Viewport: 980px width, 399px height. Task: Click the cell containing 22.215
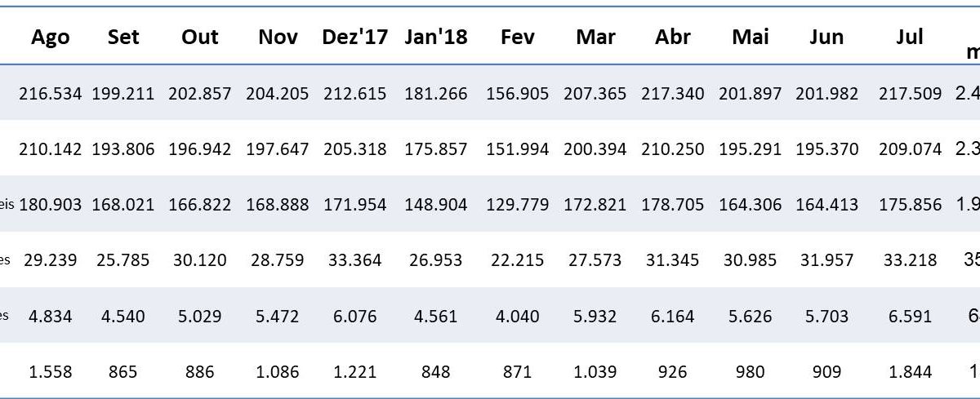[x=515, y=260]
